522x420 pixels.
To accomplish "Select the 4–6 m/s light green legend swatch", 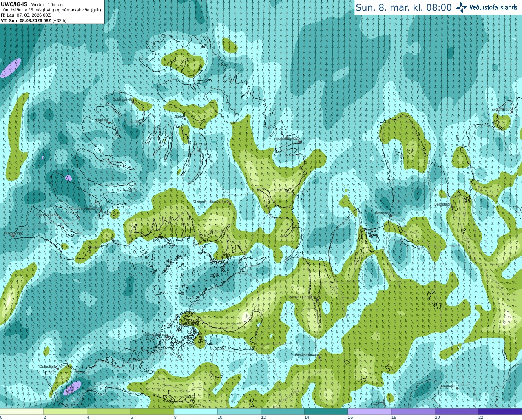I will pos(109,411).
